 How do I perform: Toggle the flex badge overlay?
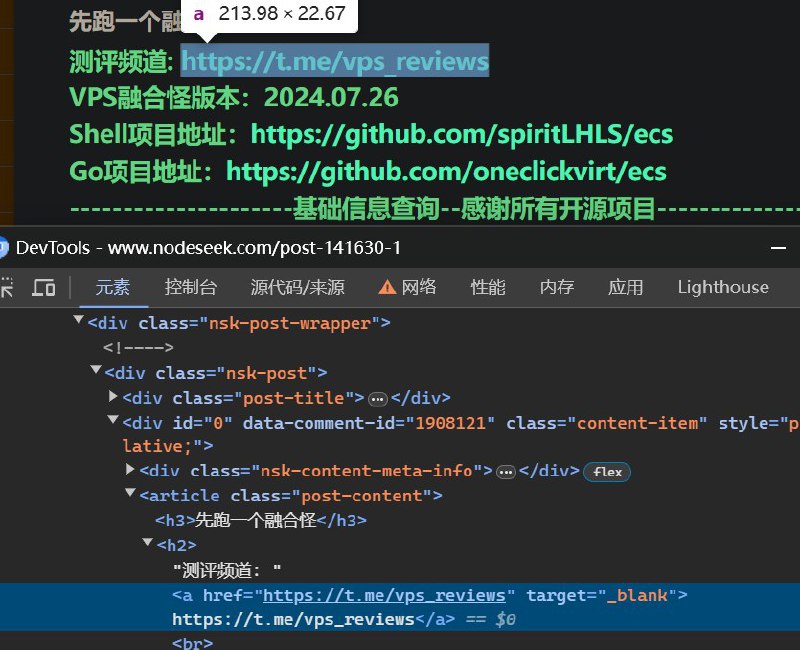607,471
